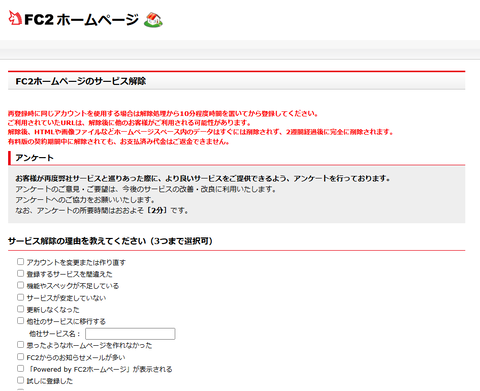The height and width of the screenshot is (391, 480).
Task: Enable the 'サービスが安定していない' checkbox
Action: [21, 297]
